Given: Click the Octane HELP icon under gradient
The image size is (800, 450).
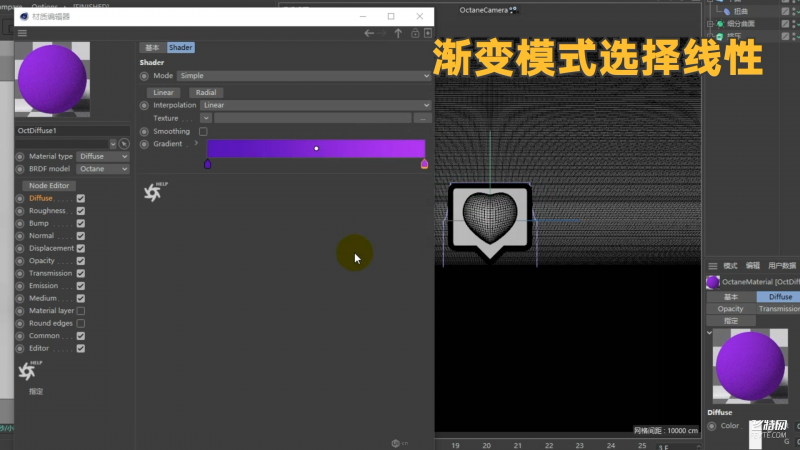Looking at the screenshot, I should (x=155, y=191).
